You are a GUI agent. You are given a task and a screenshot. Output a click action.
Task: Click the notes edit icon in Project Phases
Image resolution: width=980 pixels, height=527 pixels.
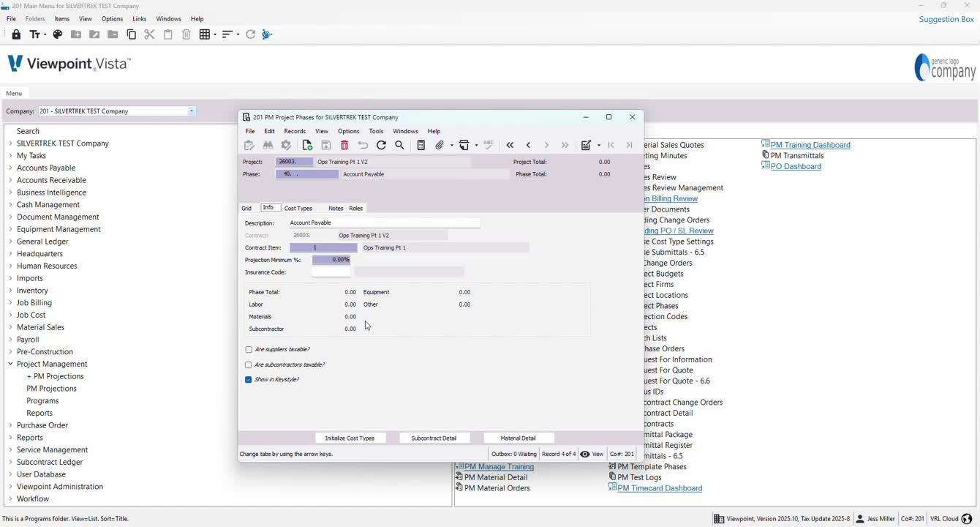(x=586, y=145)
